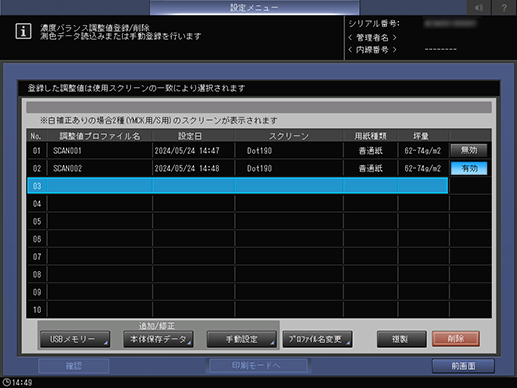This screenshot has width=517, height=388.
Task: Select empty row 05
Action: (237, 221)
